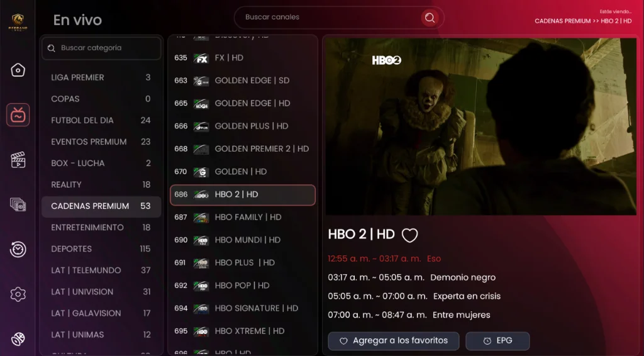Image resolution: width=644 pixels, height=356 pixels.
Task: Play channel GOLDEN PREMIER 2 | HD
Action: click(243, 148)
